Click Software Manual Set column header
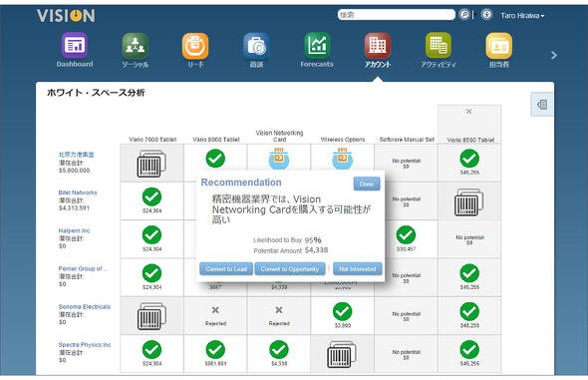Screen dimensions: 588x380 pos(407,140)
